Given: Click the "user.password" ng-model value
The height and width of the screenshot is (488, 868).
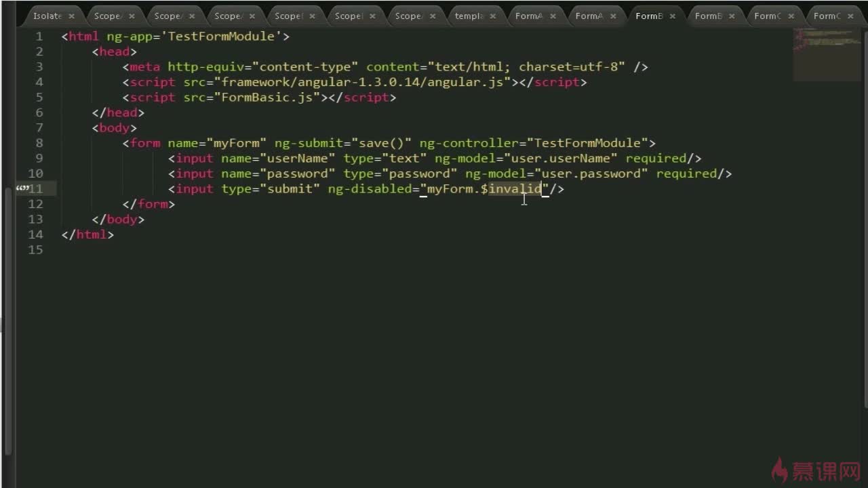Looking at the screenshot, I should click(591, 174).
